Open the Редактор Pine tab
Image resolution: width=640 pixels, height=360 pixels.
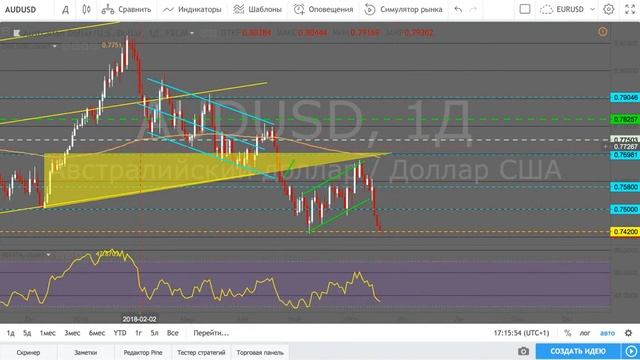point(143,352)
